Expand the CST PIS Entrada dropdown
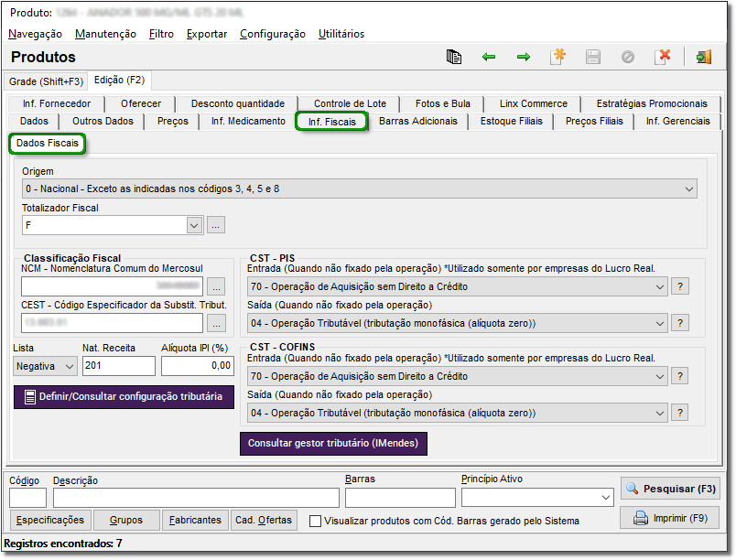The width and height of the screenshot is (736, 560). click(659, 286)
